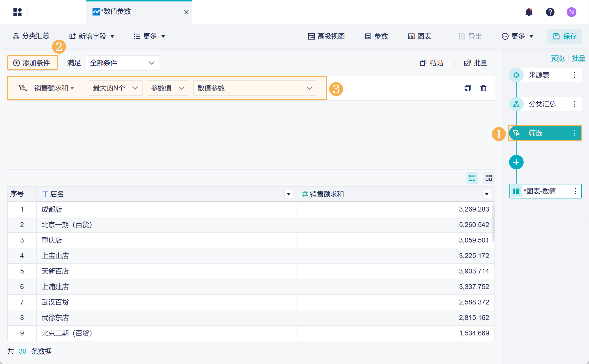Switch to the grid card view toggle

(x=488, y=178)
